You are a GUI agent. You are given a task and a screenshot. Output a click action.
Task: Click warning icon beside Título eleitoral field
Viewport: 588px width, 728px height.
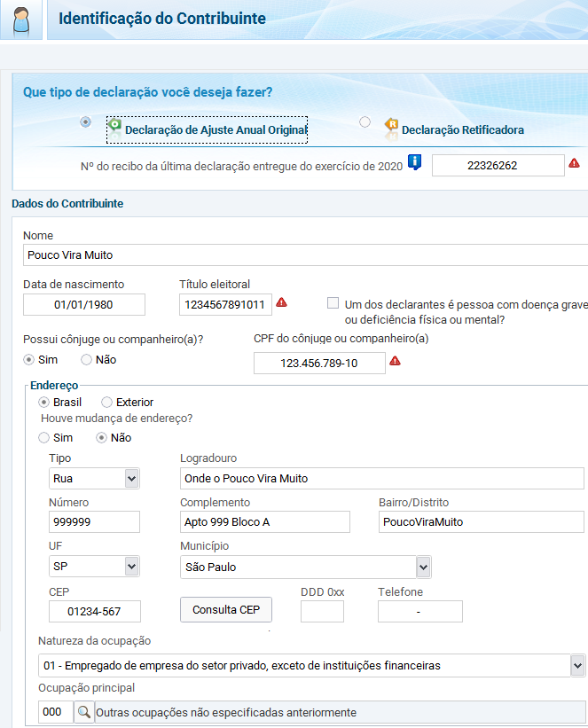tap(282, 302)
